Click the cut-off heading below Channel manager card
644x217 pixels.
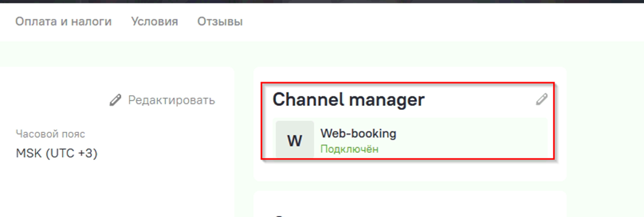point(280,215)
